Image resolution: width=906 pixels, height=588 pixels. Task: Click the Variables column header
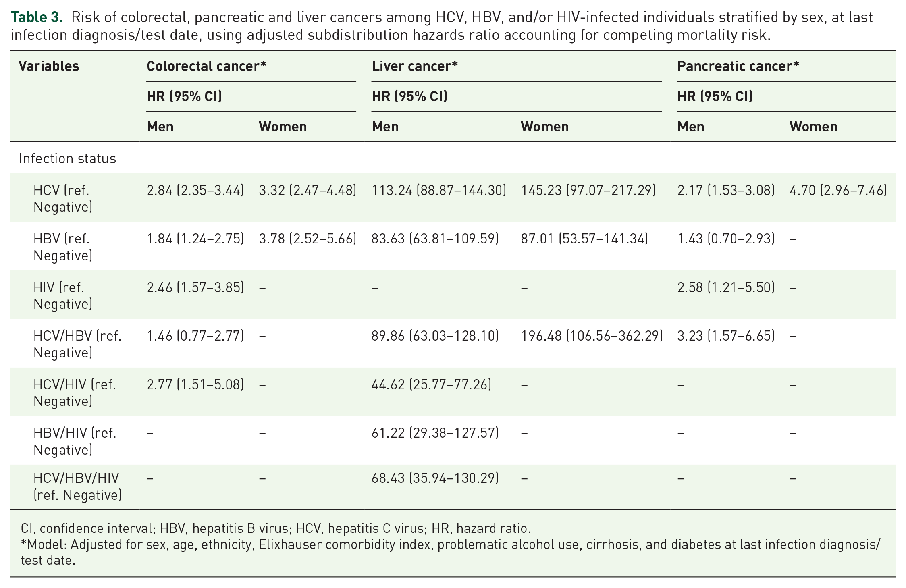click(x=49, y=66)
